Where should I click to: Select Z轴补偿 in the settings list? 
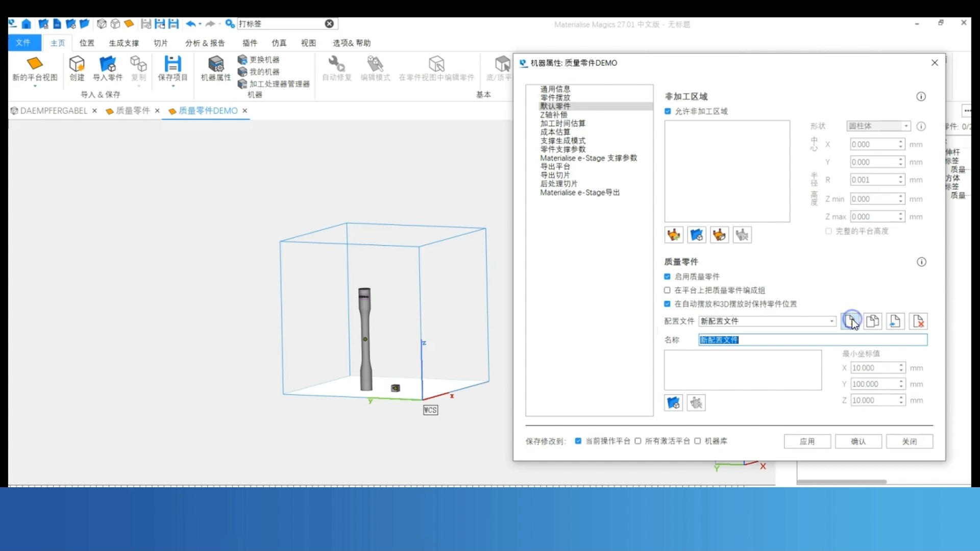[x=553, y=115]
